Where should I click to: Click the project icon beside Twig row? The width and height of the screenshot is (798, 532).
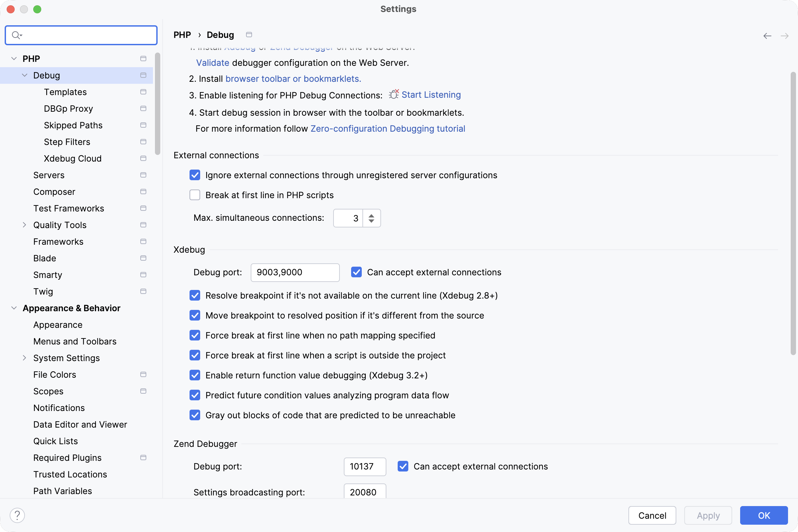tap(143, 291)
